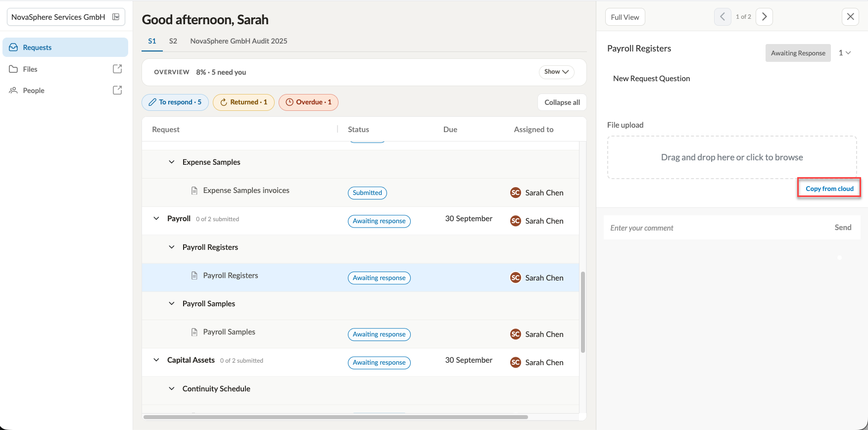Click document icon of Payroll Registers row
The image size is (868, 430).
[194, 276]
